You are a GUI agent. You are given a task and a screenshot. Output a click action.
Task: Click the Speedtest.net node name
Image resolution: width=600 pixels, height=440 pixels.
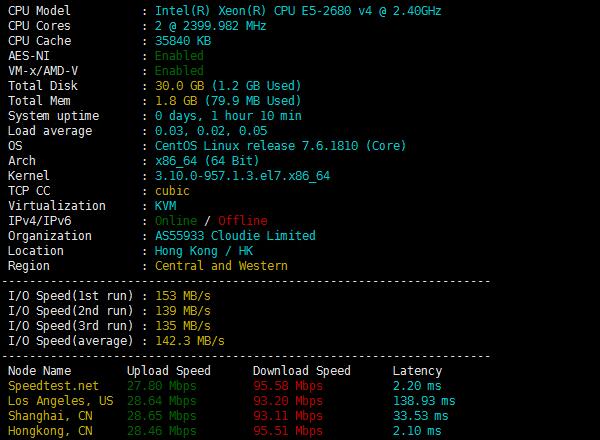[53, 386]
